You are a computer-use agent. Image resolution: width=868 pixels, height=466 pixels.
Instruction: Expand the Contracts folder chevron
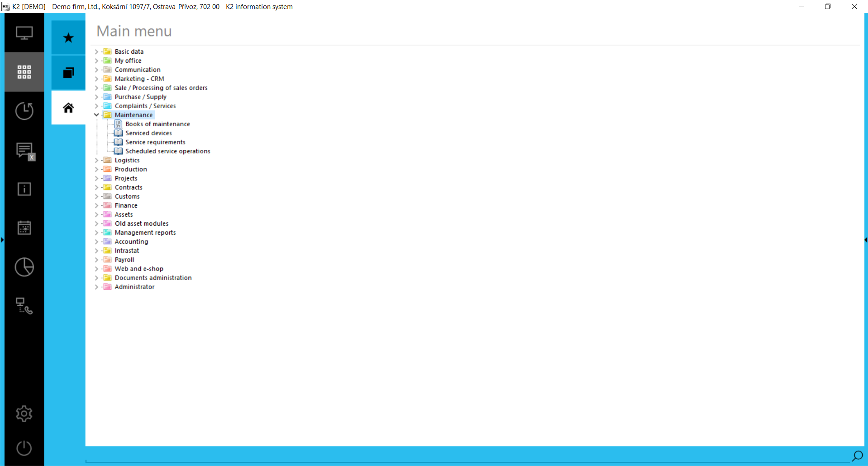96,187
